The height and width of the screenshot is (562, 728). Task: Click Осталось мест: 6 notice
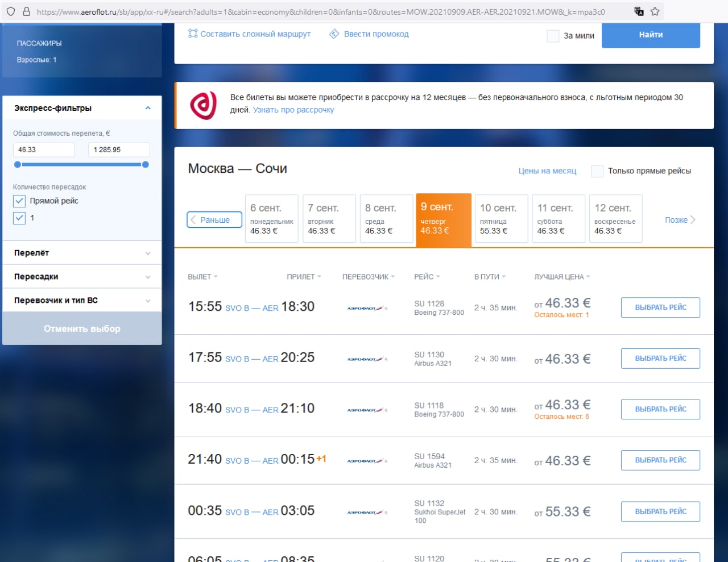pos(561,417)
